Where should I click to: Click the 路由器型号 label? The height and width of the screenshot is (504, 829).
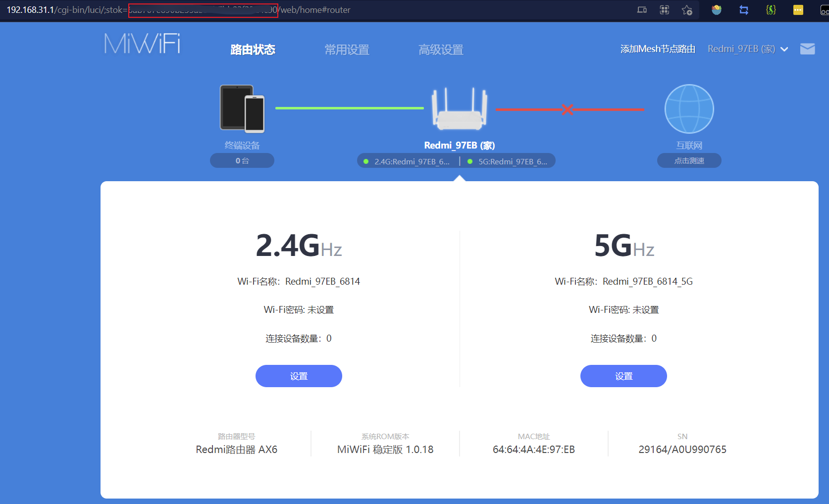[x=237, y=436]
